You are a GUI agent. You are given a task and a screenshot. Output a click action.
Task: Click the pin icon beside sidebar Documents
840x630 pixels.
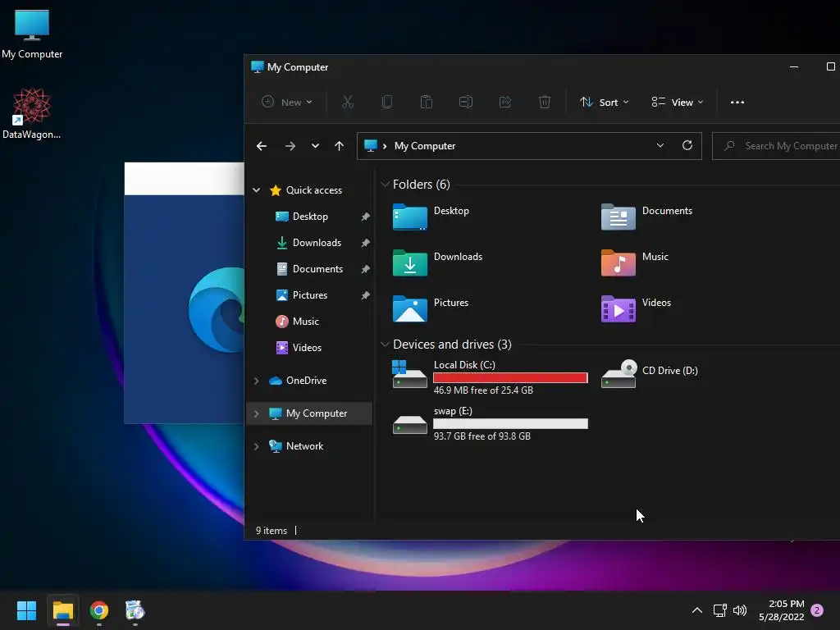point(365,269)
